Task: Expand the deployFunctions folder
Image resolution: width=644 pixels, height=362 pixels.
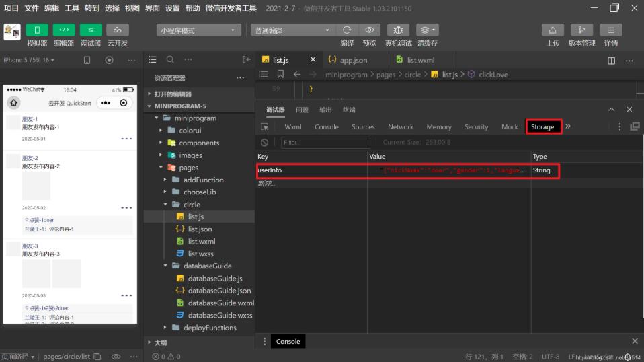Action: tap(210, 328)
